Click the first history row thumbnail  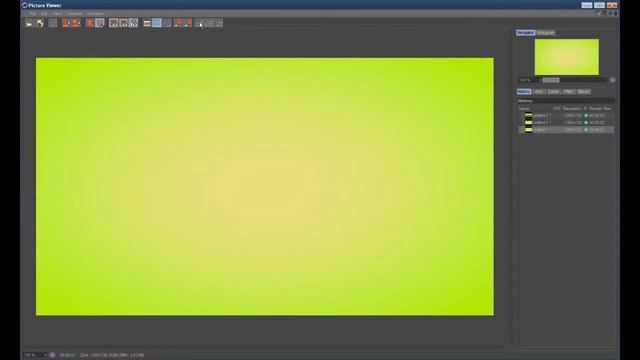(529, 116)
